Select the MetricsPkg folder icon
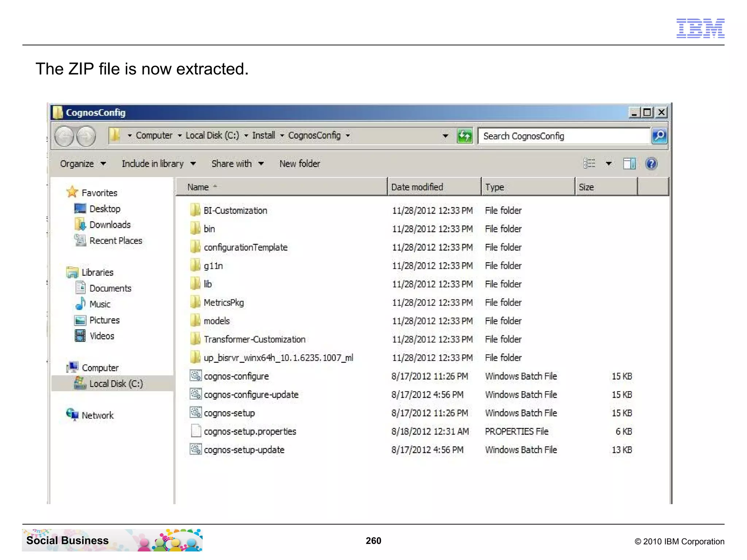Viewport: 747px width, 560px height. (196, 302)
